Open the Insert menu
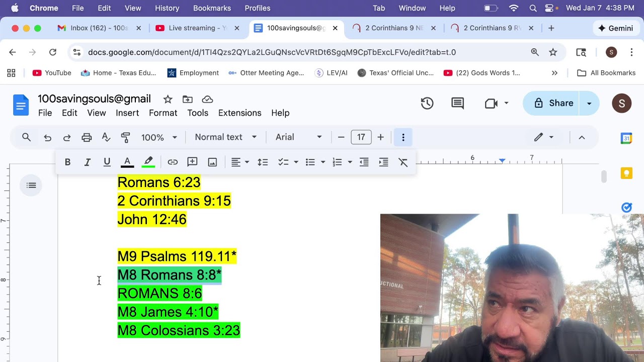Screen dimensions: 644x362 (x=127, y=113)
